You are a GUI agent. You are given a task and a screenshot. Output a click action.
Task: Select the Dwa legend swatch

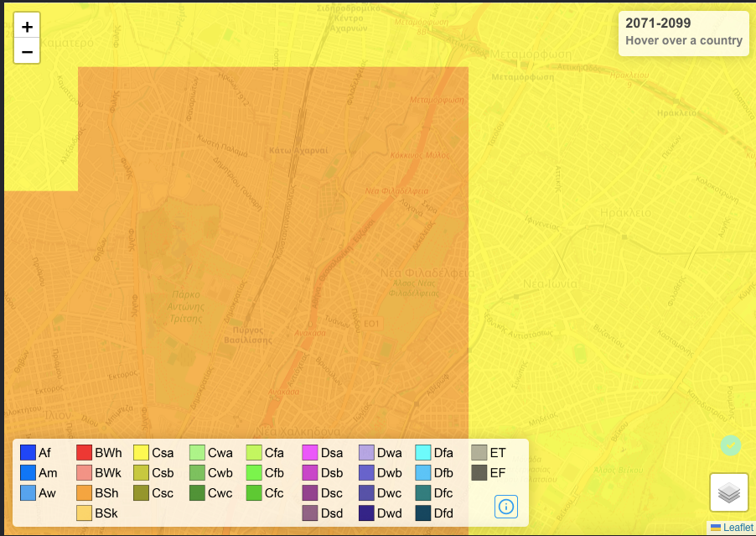point(366,453)
